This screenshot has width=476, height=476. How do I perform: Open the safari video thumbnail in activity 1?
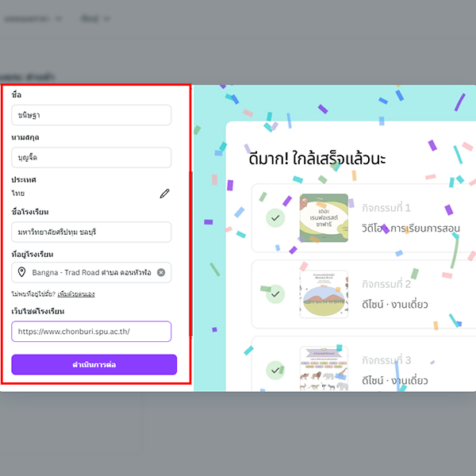[x=324, y=218]
